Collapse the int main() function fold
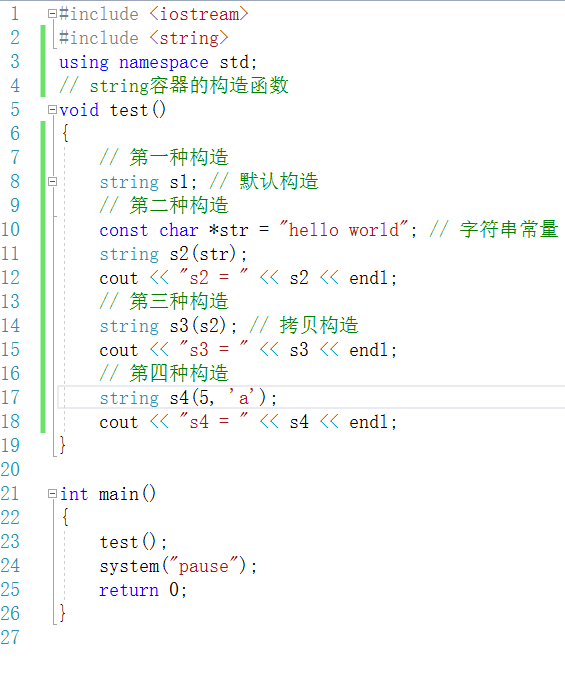The image size is (565, 679). pos(52,493)
